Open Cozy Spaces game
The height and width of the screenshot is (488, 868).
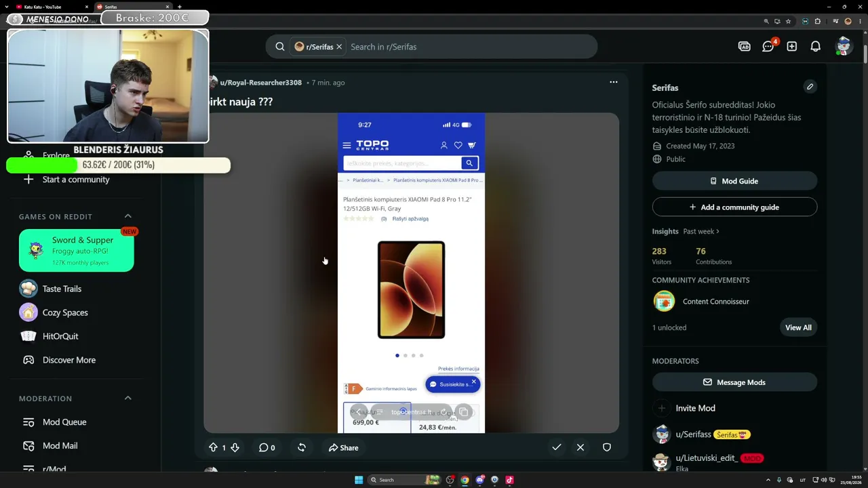[65, 312]
